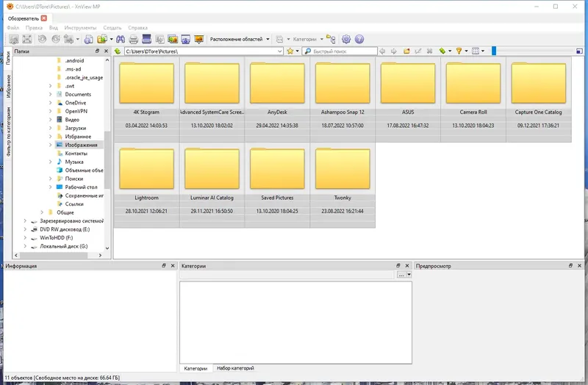Expand the Documents tree node

coord(50,95)
